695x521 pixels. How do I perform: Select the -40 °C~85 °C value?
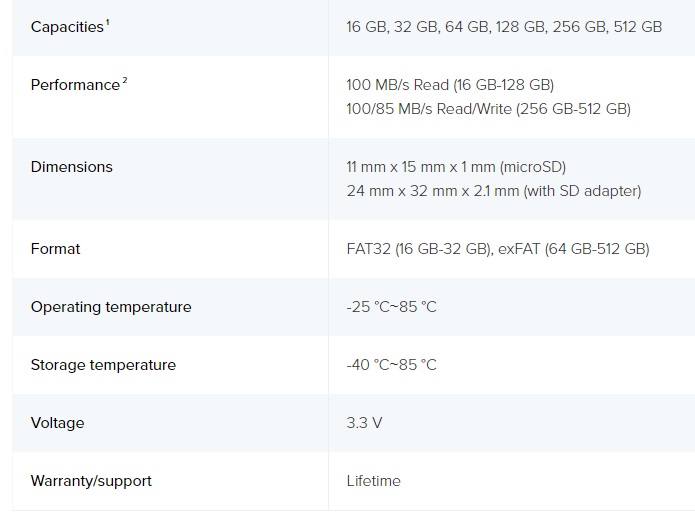[391, 365]
